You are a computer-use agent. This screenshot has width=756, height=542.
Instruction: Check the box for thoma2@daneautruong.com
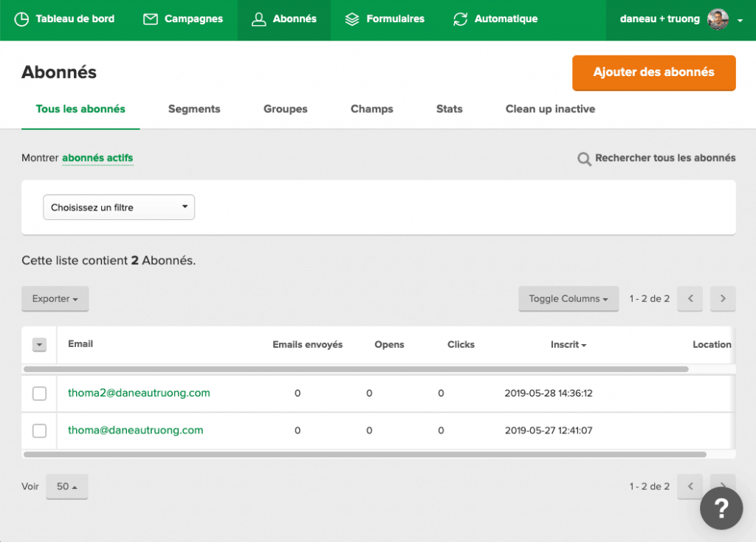pyautogui.click(x=39, y=394)
